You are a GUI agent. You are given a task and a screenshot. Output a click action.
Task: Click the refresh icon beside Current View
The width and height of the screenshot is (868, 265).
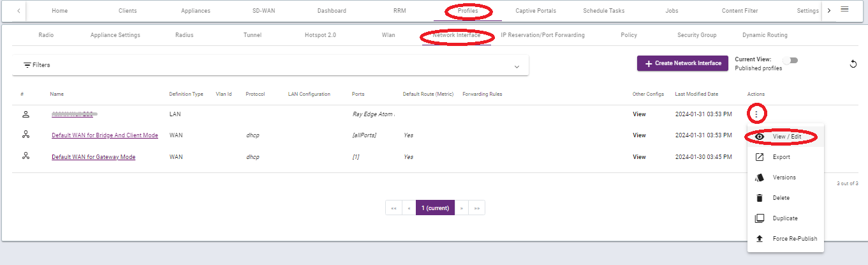pos(853,64)
